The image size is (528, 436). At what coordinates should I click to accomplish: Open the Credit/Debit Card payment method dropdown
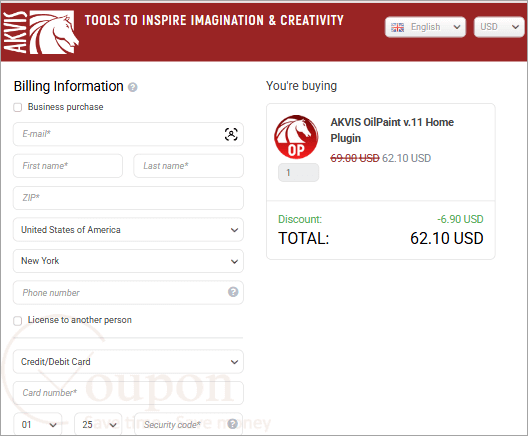pyautogui.click(x=128, y=362)
